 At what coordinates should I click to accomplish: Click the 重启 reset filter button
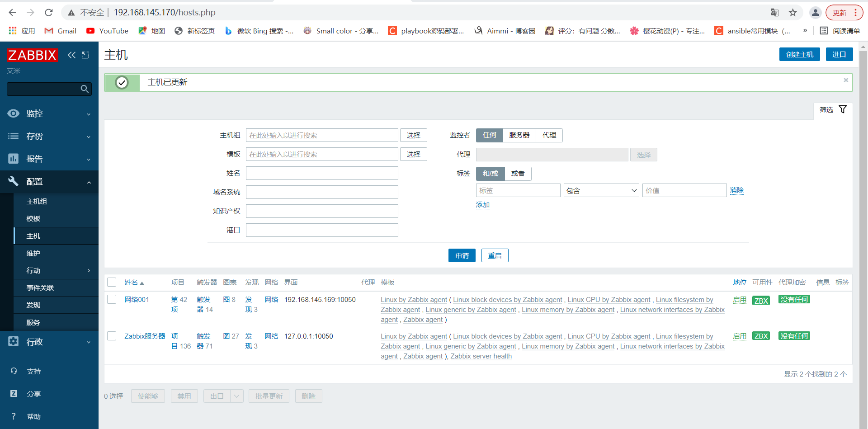point(495,255)
